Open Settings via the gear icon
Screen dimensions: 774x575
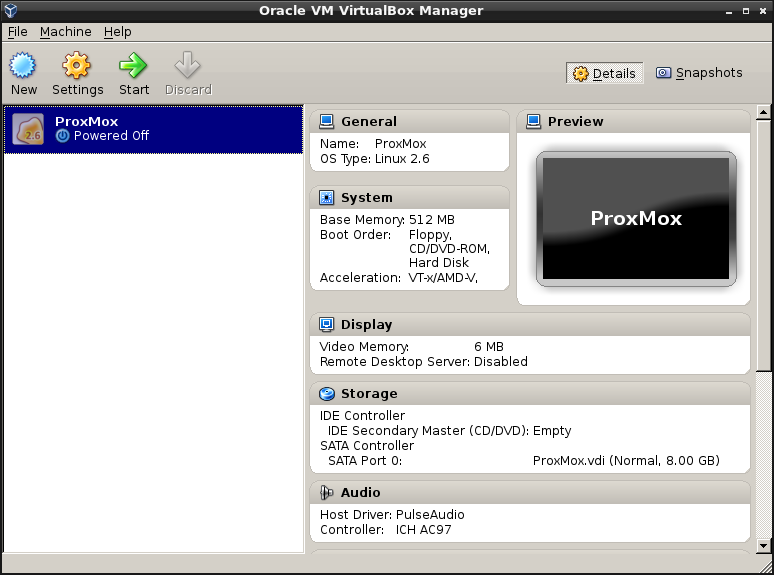click(77, 65)
